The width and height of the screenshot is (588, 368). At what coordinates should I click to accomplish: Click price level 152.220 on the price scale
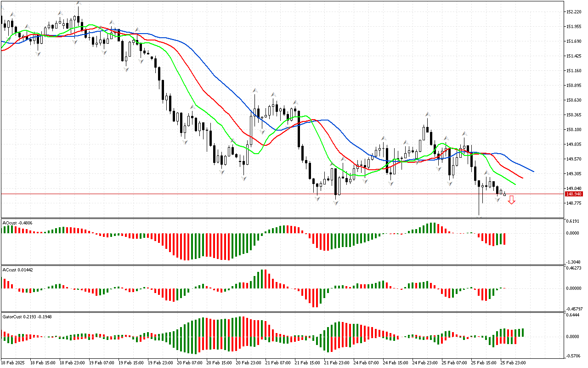pos(574,11)
